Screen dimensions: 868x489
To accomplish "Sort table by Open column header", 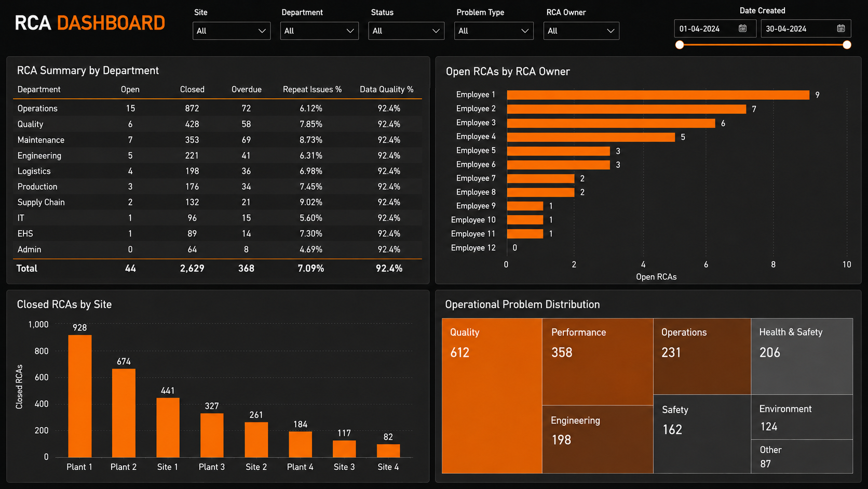I will (130, 89).
